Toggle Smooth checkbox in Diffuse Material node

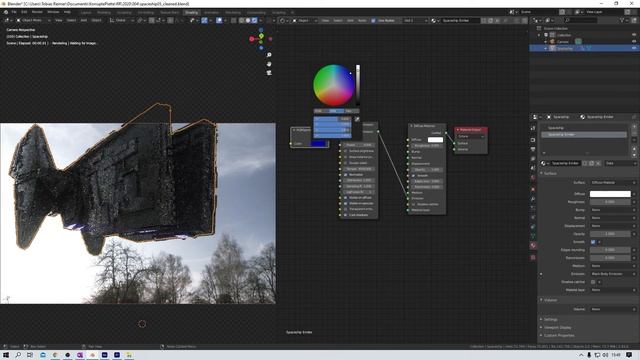(413, 175)
